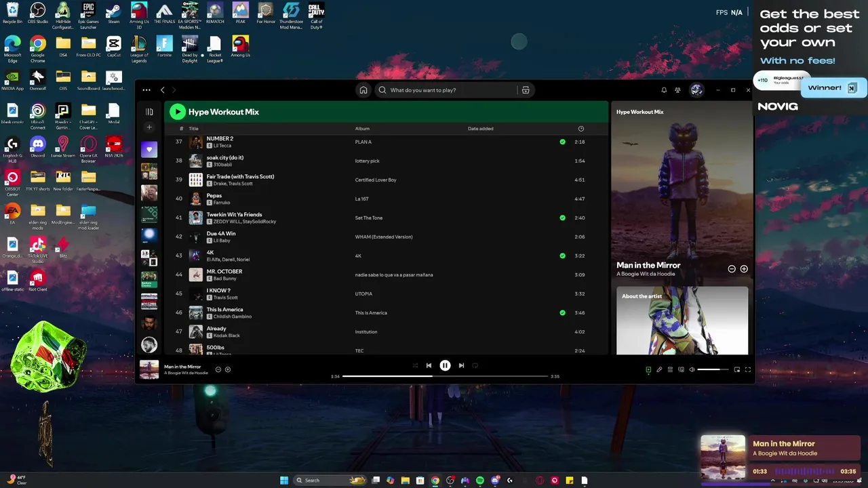Screen dimensions: 868x488
Task: Open Man in the Mirror title in side panel
Action: coord(648,265)
